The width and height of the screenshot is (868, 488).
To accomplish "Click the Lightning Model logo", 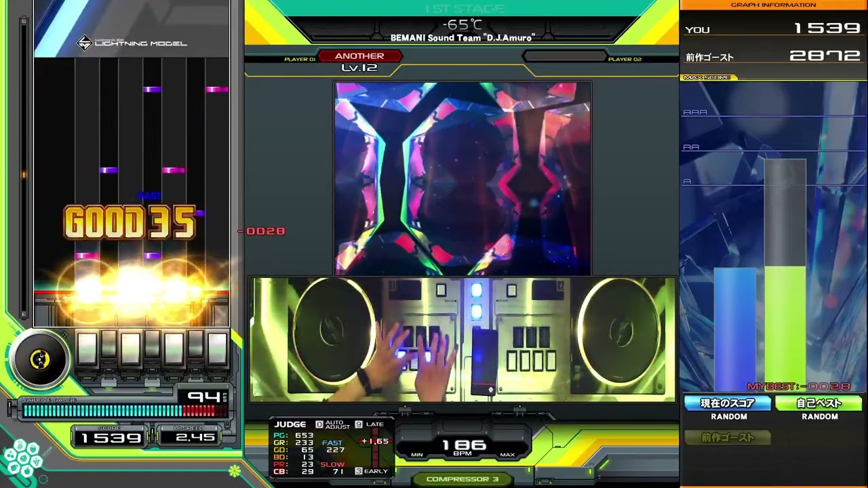I will (132, 43).
